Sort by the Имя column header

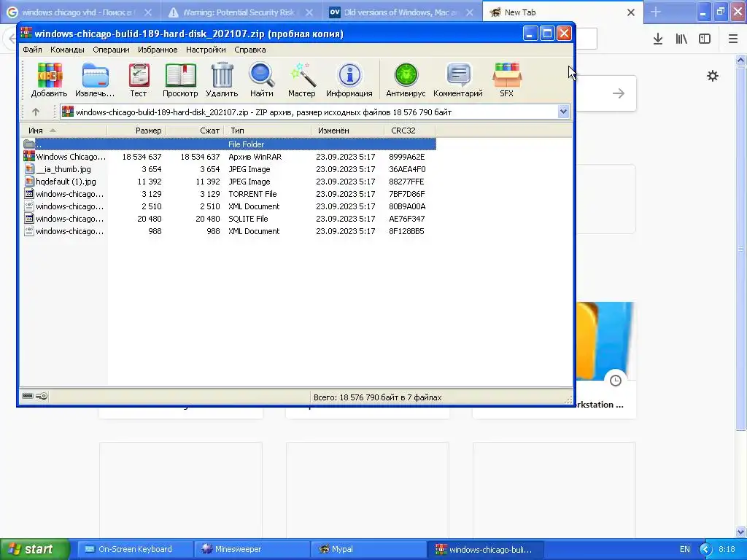[64, 131]
